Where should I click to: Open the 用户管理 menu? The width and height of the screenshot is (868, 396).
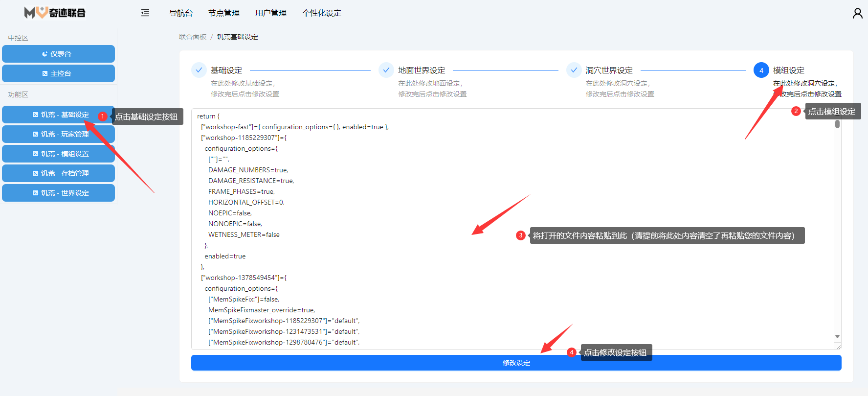271,13
